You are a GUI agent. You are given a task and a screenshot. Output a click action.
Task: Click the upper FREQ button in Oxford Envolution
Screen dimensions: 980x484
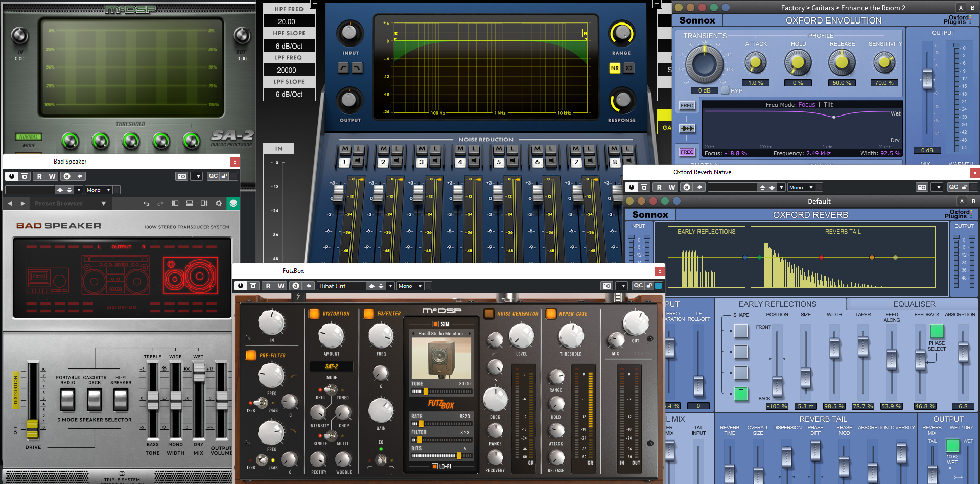pyautogui.click(x=687, y=106)
